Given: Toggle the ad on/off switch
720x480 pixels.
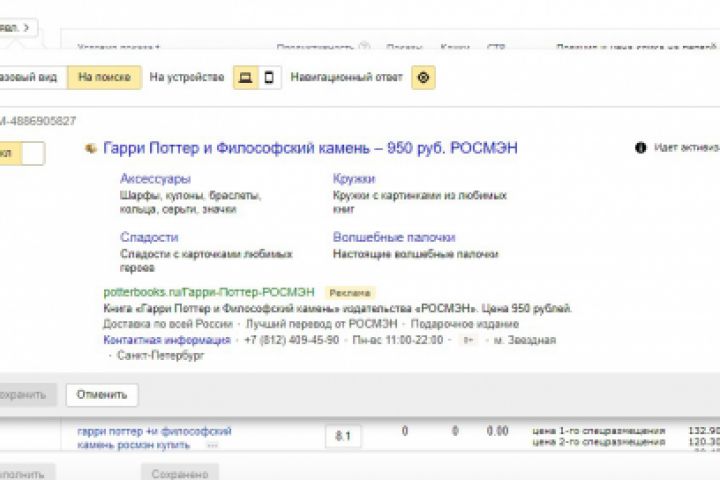Looking at the screenshot, I should 22,154.
